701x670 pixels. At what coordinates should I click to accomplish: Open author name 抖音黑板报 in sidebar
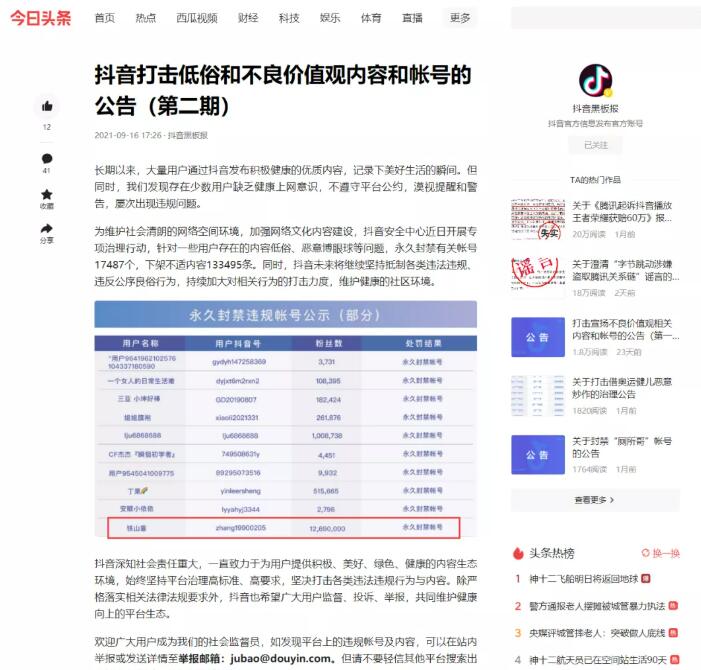pyautogui.click(x=595, y=109)
